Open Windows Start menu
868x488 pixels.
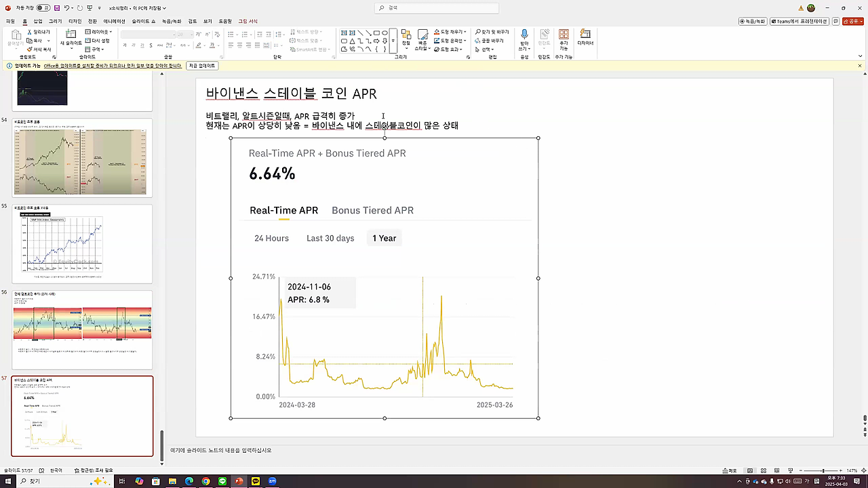coord(7,481)
